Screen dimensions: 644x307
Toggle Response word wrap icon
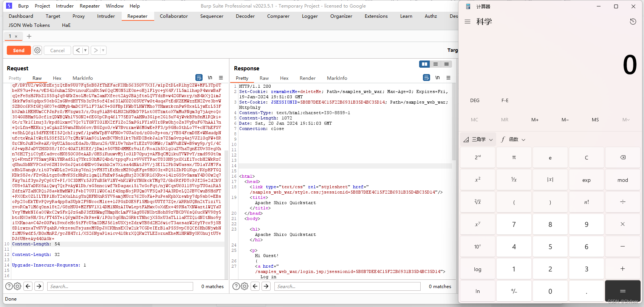pyautogui.click(x=426, y=78)
